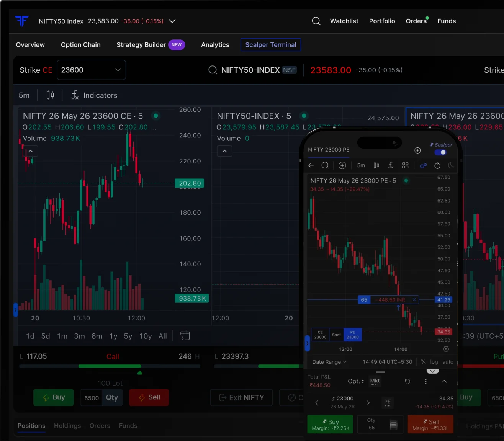Tap the blue side-panel handle on phone chart
Viewport: 504px width, 441px height.
[x=307, y=343]
